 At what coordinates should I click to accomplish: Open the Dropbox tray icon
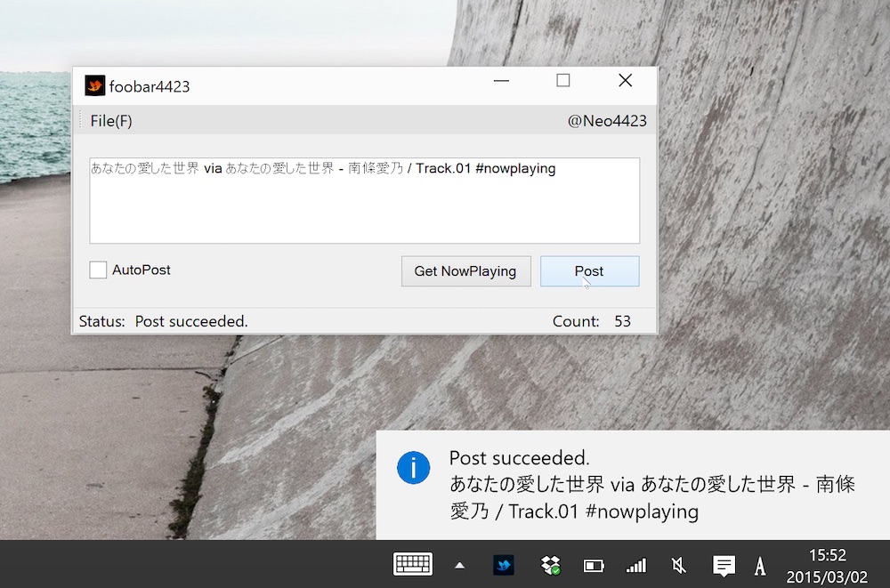tap(550, 565)
